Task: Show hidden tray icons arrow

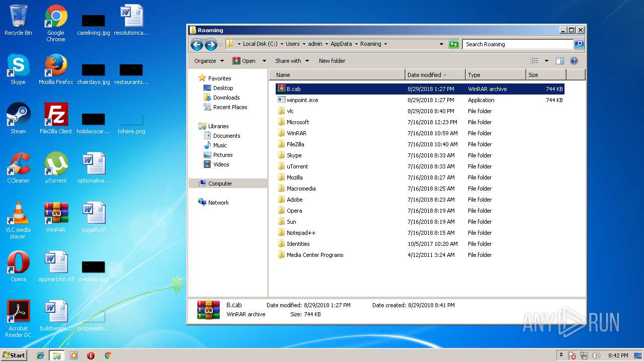Action: tap(561, 355)
